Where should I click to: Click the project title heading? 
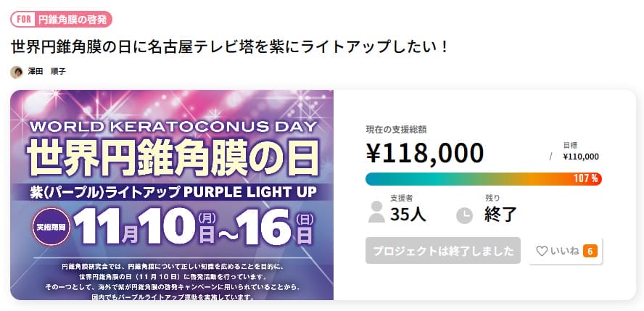click(x=231, y=46)
